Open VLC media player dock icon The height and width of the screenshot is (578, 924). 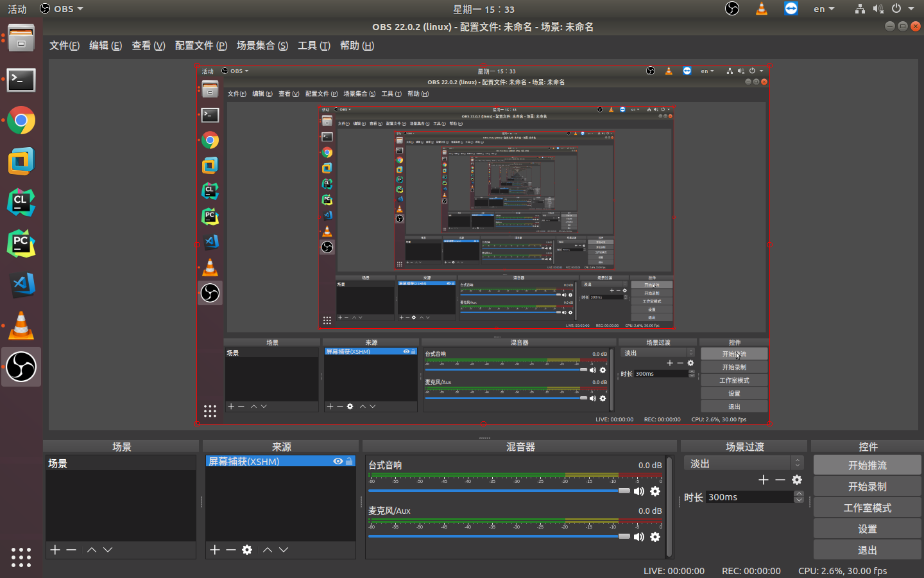pos(21,326)
